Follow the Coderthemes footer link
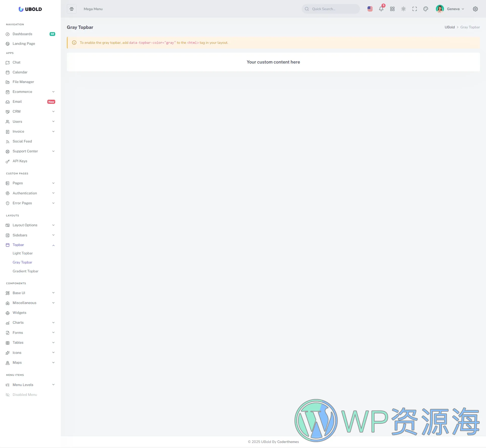486x448 pixels. pyautogui.click(x=288, y=442)
